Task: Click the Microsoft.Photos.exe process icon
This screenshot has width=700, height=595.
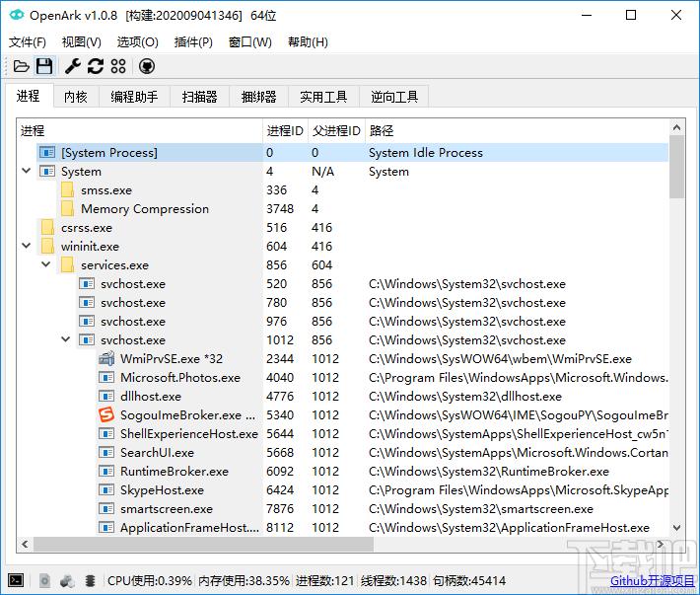Action: pyautogui.click(x=106, y=378)
